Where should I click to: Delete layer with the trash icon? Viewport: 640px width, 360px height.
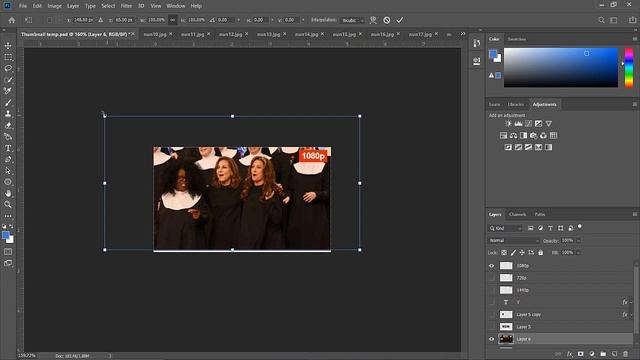click(x=626, y=354)
